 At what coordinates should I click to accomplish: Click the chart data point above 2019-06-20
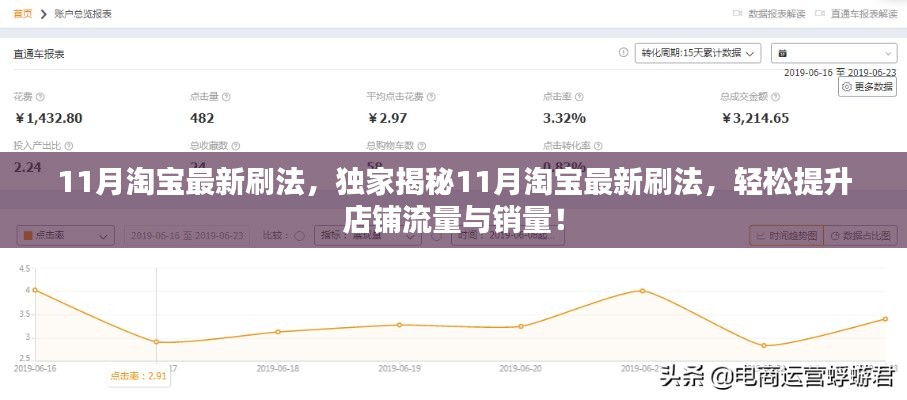pyautogui.click(x=521, y=327)
